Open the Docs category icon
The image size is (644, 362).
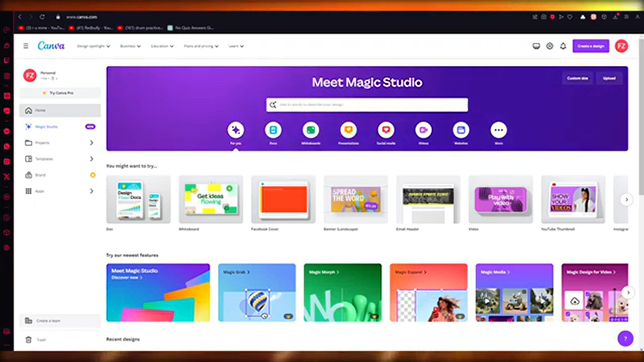click(273, 130)
